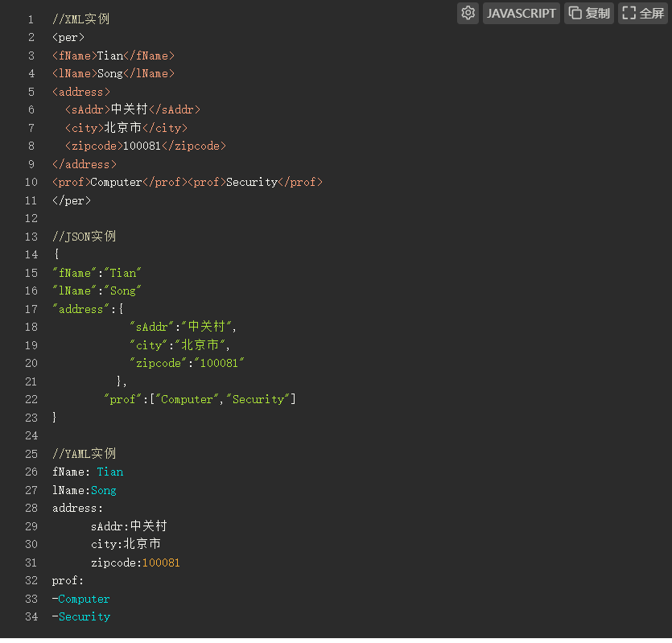Select the //YAML实例 comment line
The height and width of the screenshot is (643, 672).
coord(84,454)
